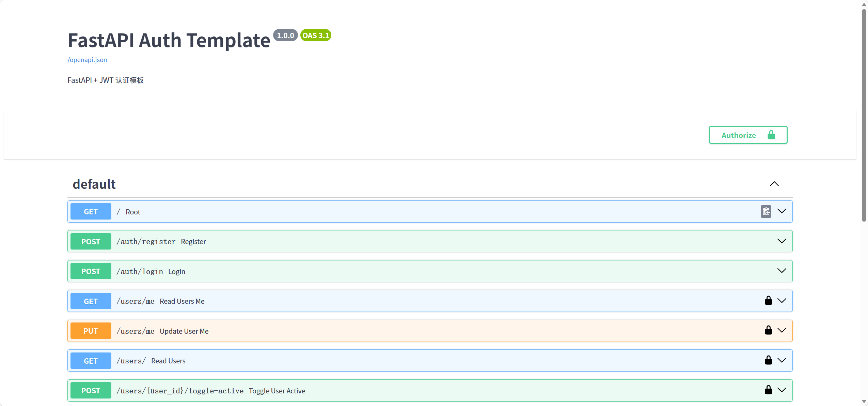The width and height of the screenshot is (868, 406).
Task: Click the POST badge for Toggle User Active
Action: [91, 391]
